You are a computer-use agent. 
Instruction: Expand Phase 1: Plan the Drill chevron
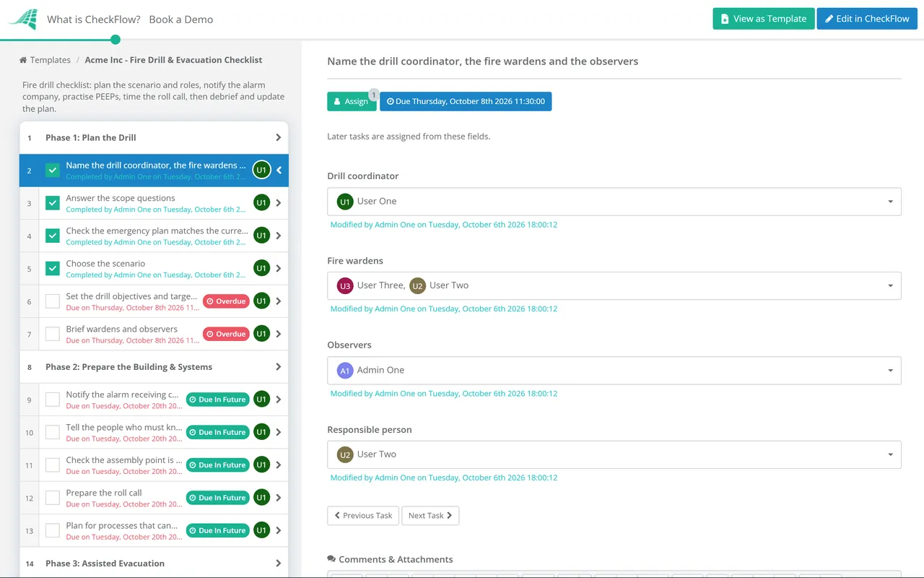[279, 137]
